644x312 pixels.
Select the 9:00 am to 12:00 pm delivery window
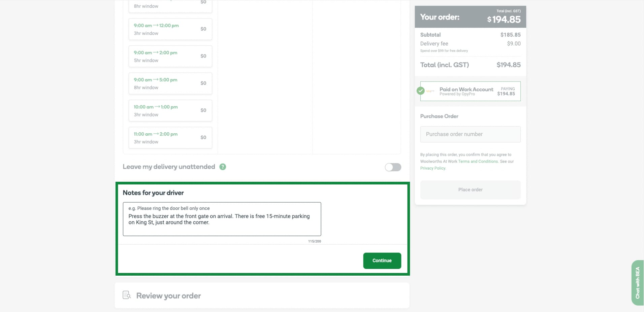click(170, 29)
